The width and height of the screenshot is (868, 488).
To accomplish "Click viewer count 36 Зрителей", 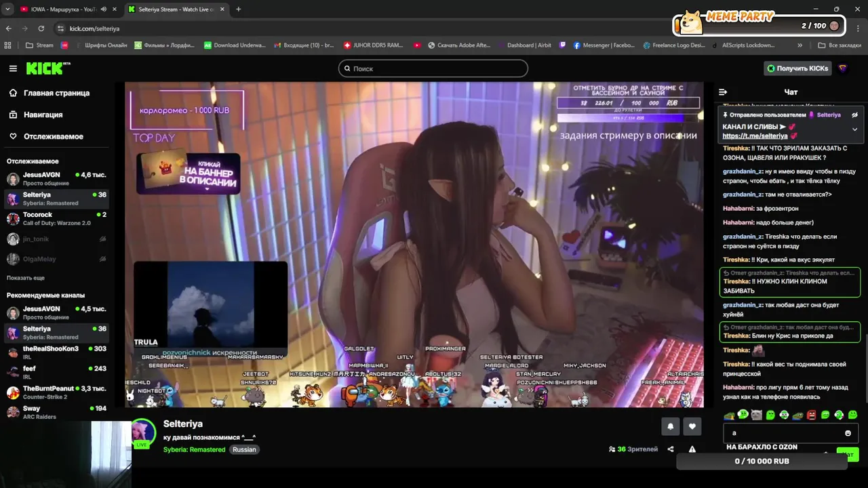I will 633,449.
